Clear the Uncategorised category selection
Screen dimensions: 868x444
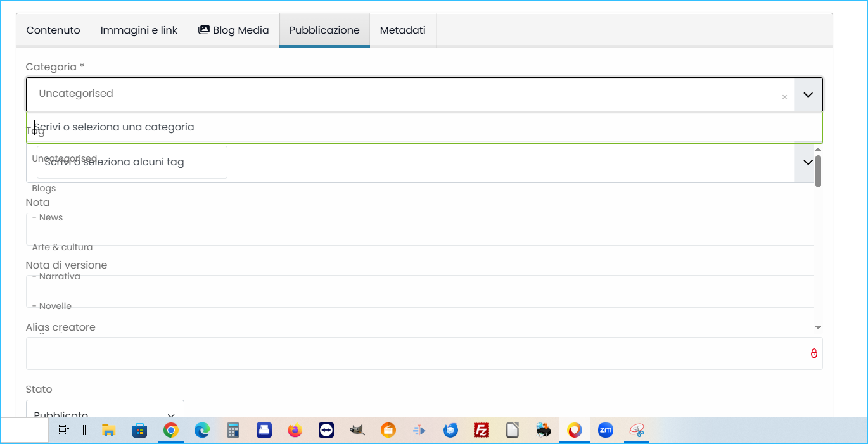click(784, 97)
